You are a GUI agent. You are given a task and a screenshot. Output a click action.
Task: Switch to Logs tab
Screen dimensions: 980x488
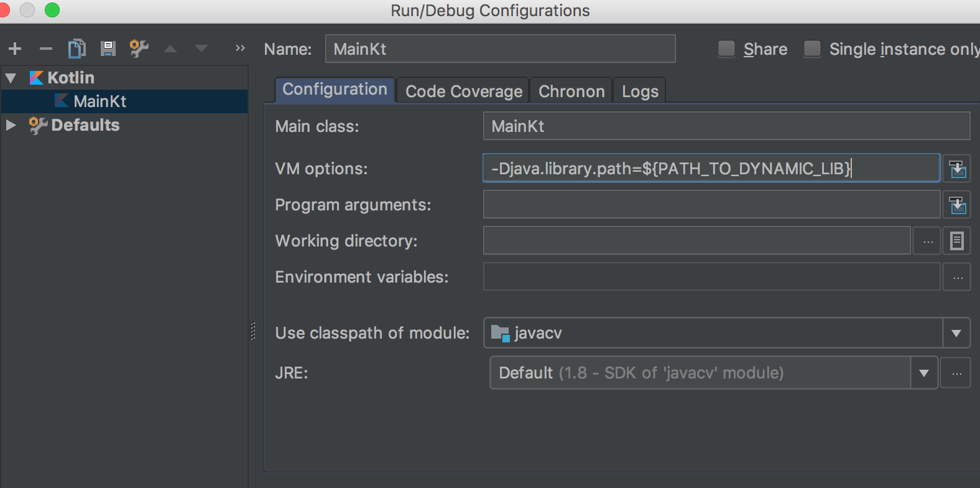coord(640,91)
